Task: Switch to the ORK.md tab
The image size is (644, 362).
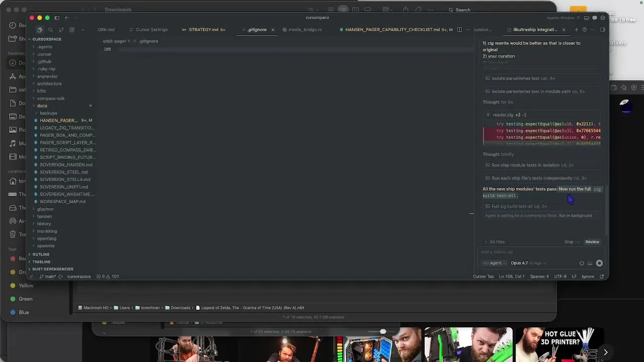Action: [106, 30]
